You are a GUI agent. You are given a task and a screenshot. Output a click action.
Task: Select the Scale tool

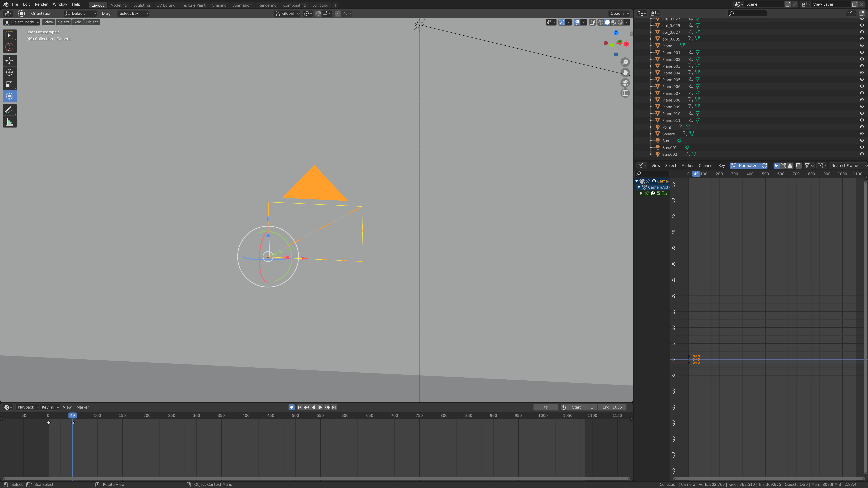tap(9, 85)
